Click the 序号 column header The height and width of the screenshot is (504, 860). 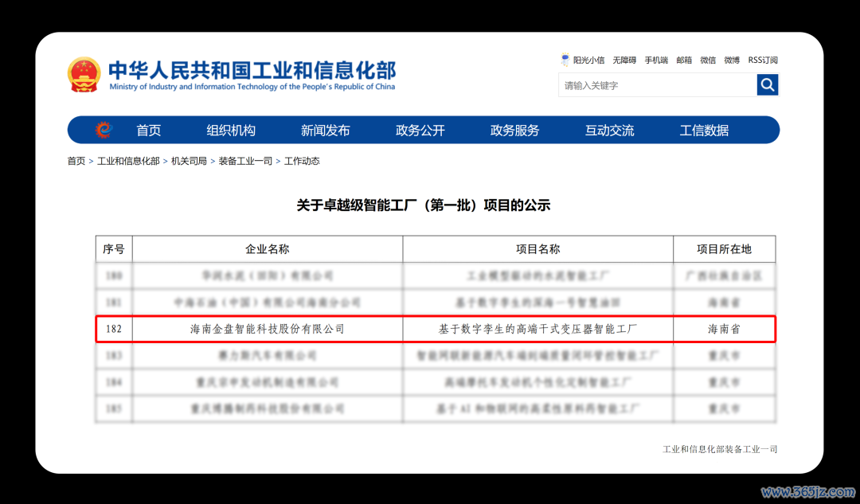pos(114,249)
